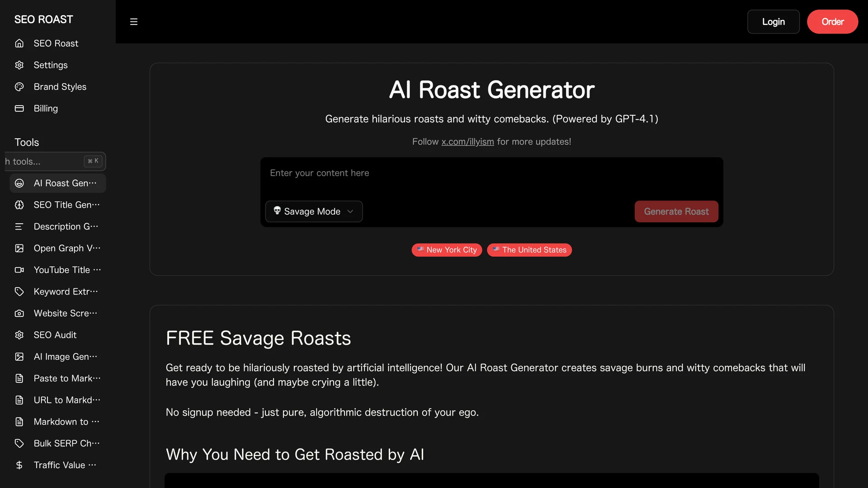Viewport: 868px width, 488px height.
Task: Click the Brand Styles palette icon
Action: click(x=19, y=87)
